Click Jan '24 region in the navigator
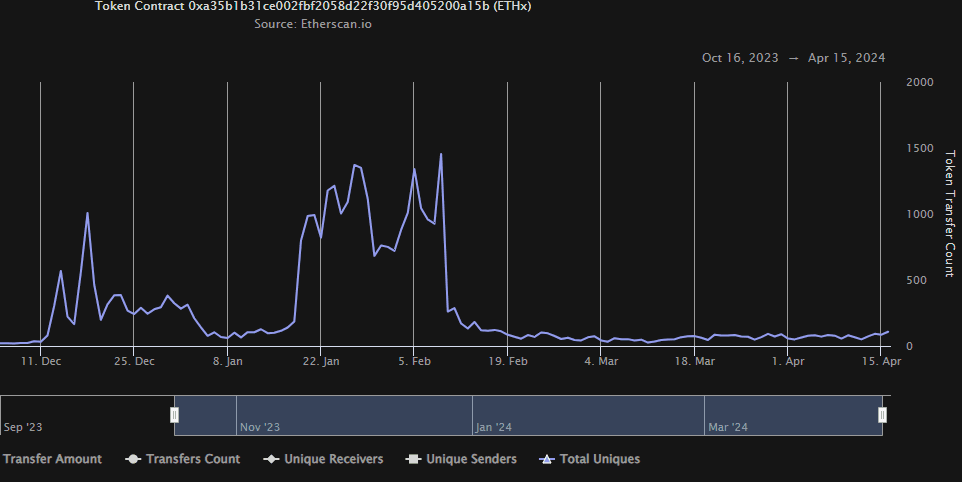 [493, 427]
